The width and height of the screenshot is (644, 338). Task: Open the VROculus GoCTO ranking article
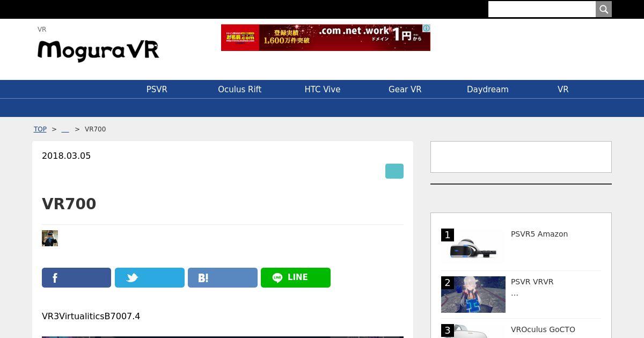coord(543,329)
